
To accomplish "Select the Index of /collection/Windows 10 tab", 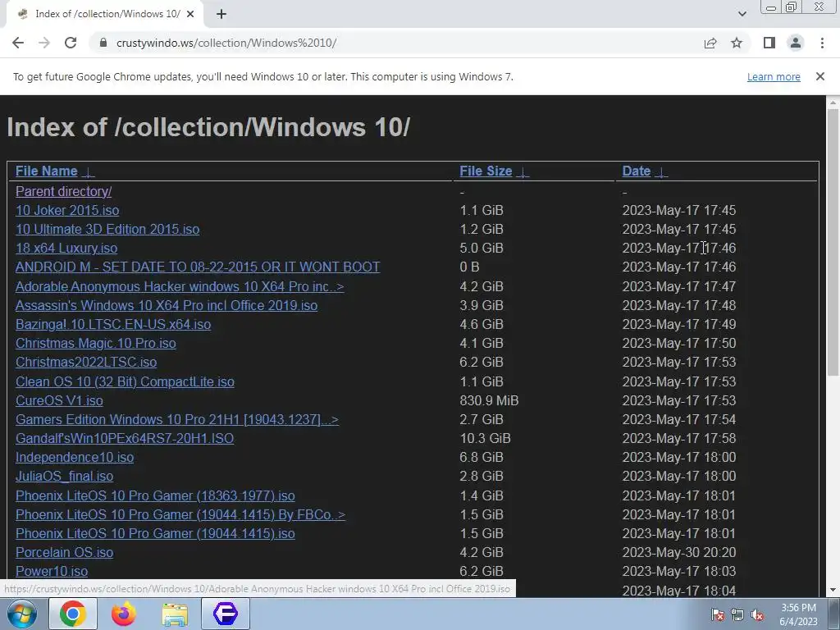I will (105, 14).
